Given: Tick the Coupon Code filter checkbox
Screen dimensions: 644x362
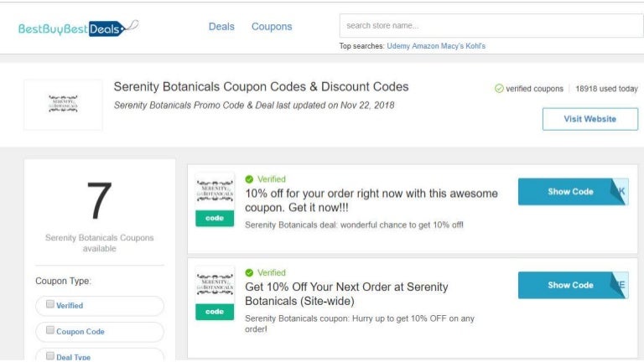Looking at the screenshot, I should point(50,330).
